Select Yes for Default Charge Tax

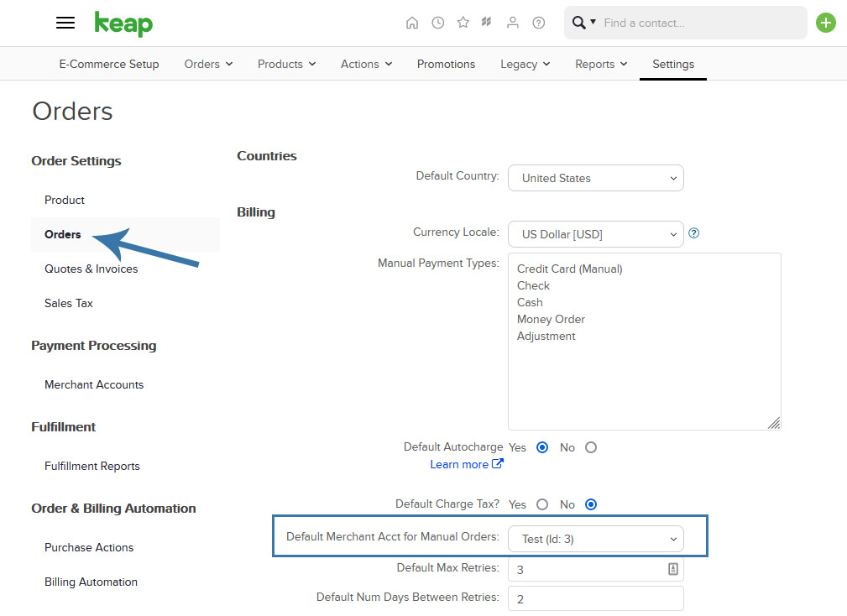[542, 504]
